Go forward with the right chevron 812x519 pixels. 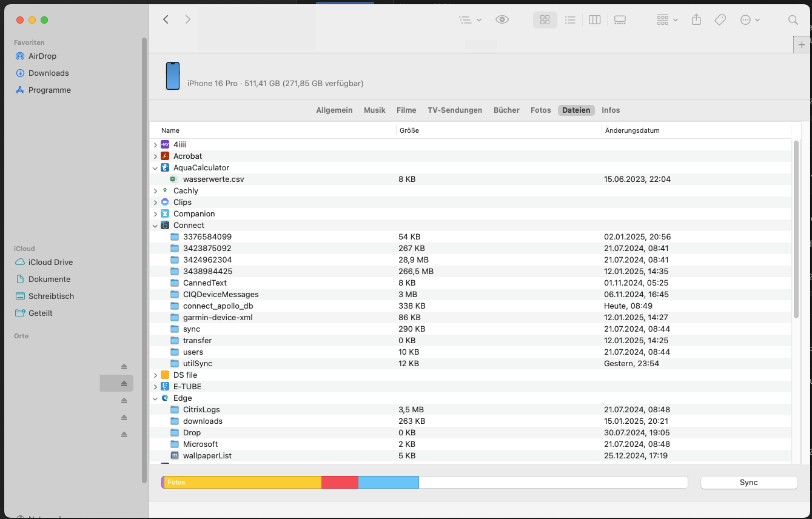[188, 19]
